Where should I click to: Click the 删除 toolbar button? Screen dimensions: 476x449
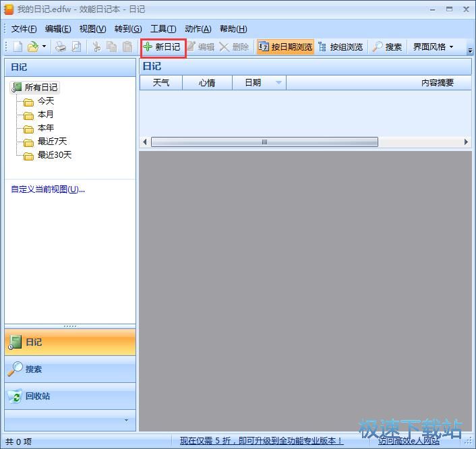coord(234,47)
